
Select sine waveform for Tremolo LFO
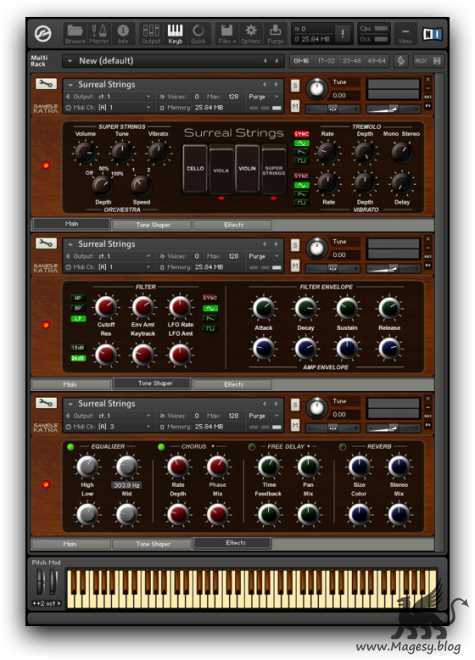(x=302, y=143)
